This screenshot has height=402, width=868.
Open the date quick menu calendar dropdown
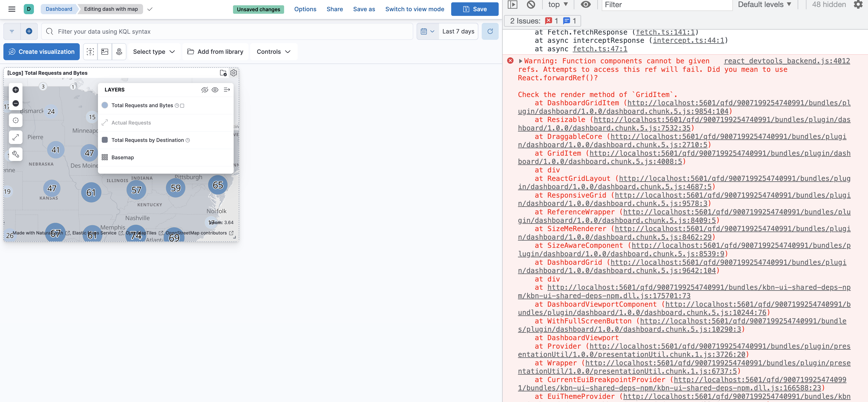point(427,31)
